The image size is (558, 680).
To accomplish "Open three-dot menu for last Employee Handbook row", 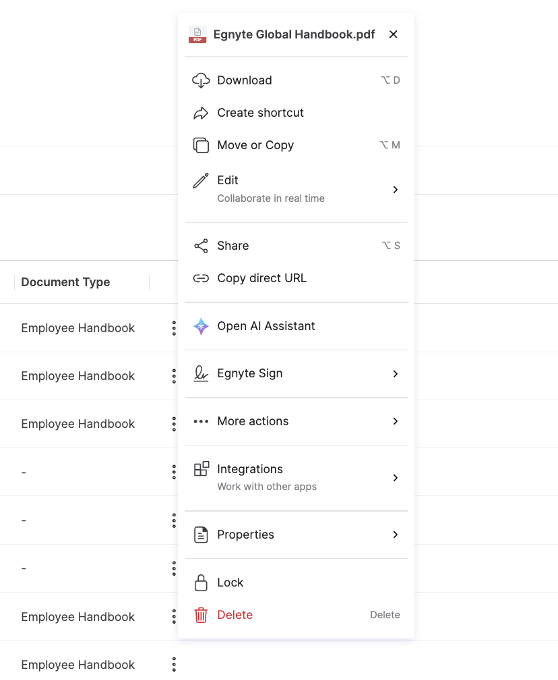I will (x=174, y=665).
